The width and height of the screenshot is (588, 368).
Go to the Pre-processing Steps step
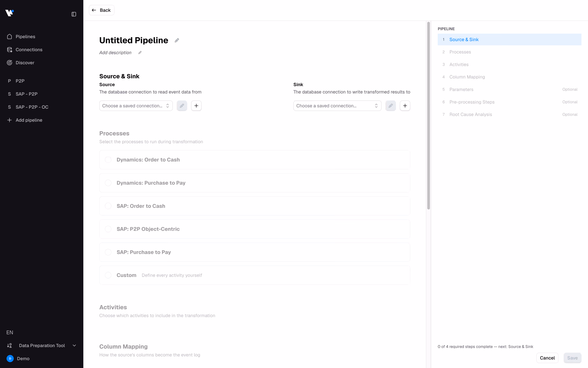510,102
